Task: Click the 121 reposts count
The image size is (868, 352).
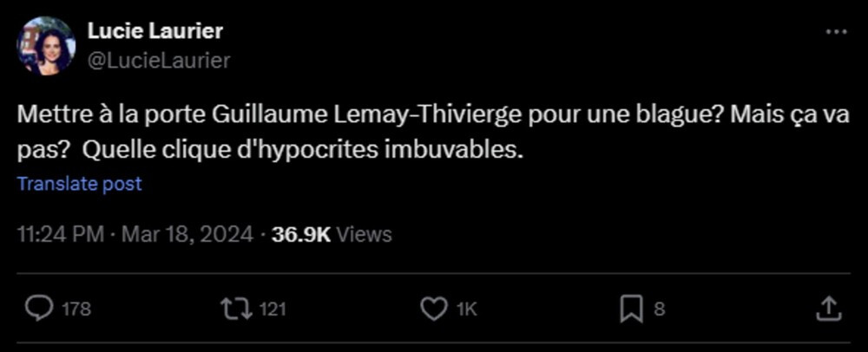Action: pyautogui.click(x=272, y=310)
